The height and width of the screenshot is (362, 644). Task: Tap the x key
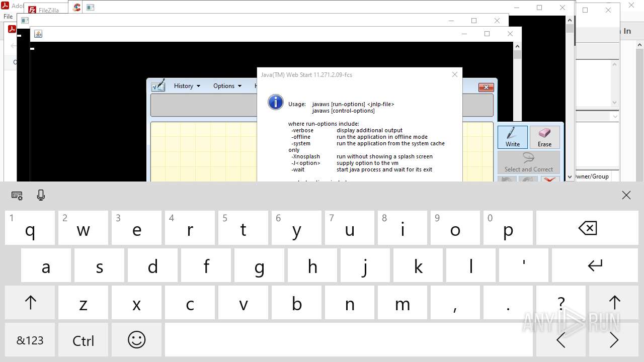(136, 303)
